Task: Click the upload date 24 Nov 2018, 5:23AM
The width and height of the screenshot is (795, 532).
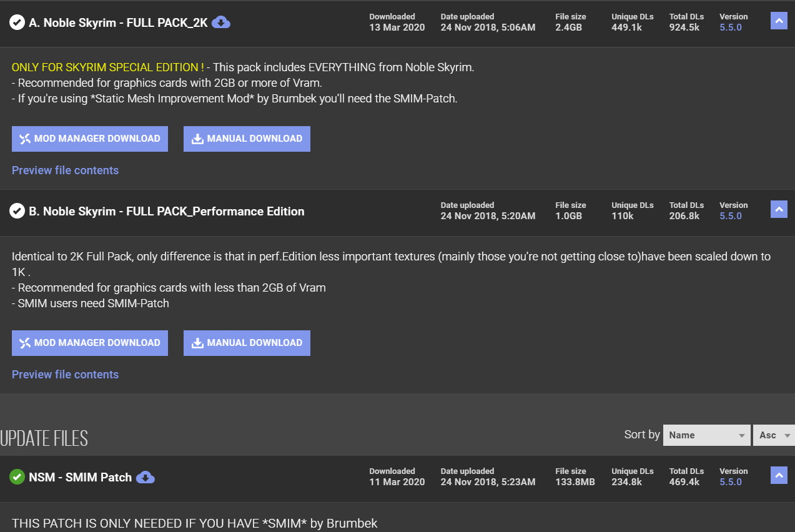Action: click(488, 482)
